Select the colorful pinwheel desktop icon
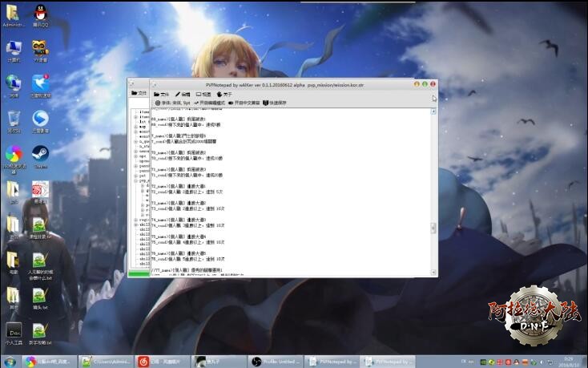 14,159
